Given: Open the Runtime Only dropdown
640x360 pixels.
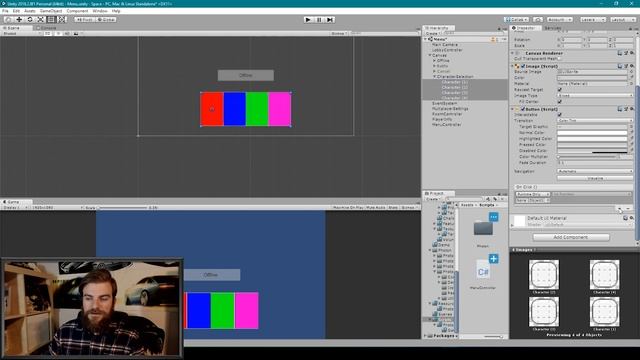Looking at the screenshot, I should [x=533, y=194].
